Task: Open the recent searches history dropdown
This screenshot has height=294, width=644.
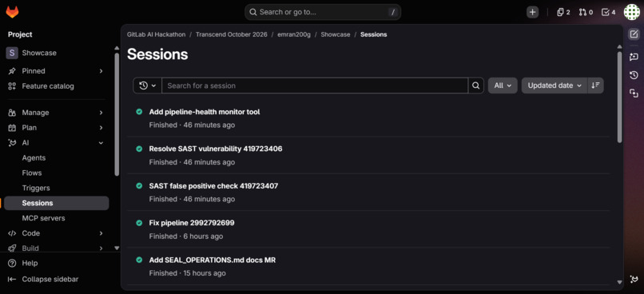Action: pyautogui.click(x=148, y=85)
